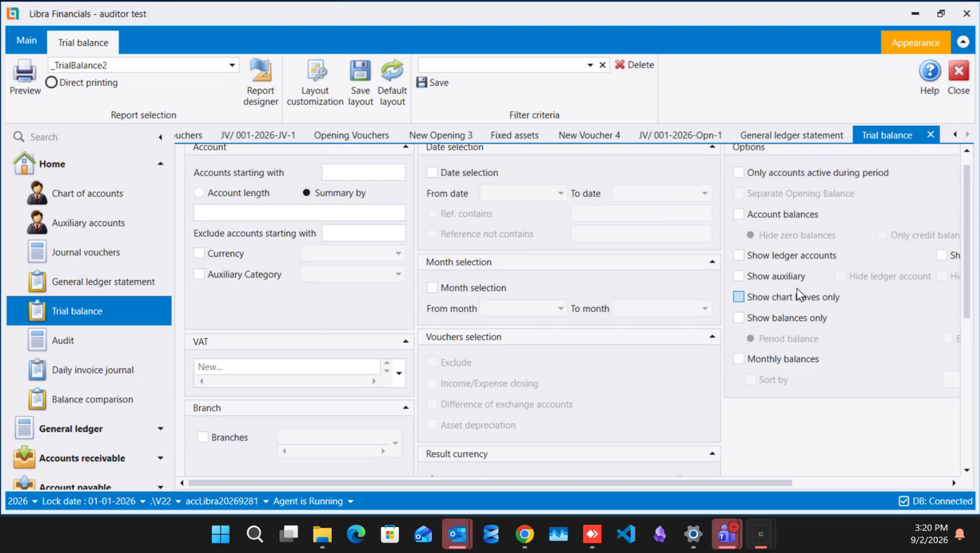Image resolution: width=980 pixels, height=553 pixels.
Task: Click the Accounts starting with field
Action: (x=363, y=172)
